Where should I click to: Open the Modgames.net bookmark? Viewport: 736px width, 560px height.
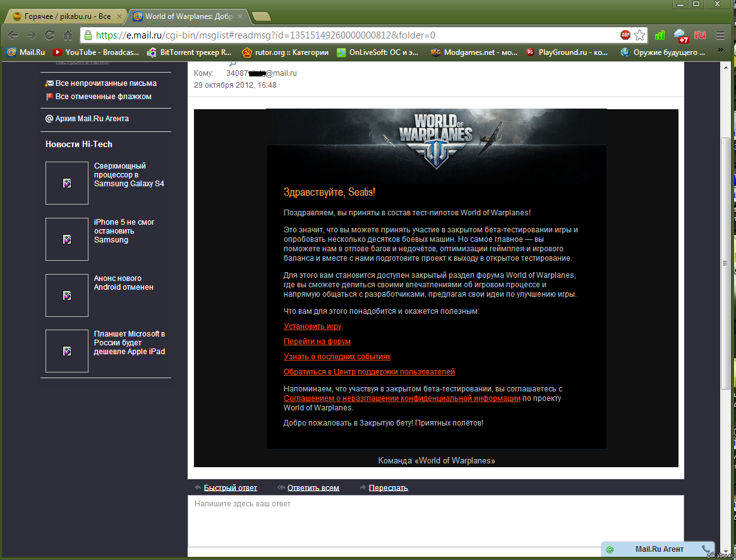coord(474,52)
